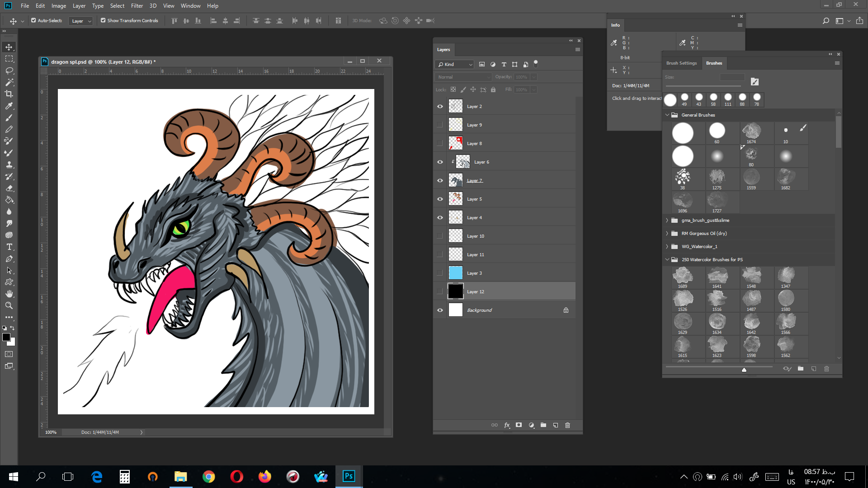Filter for pixel layers icon
868x488 pixels.
click(482, 64)
